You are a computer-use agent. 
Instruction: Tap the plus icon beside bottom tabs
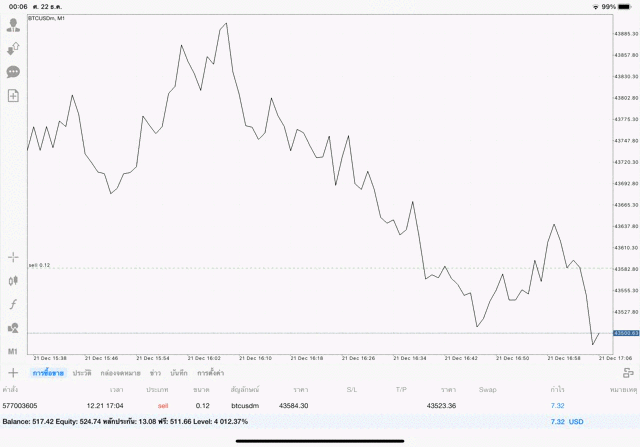click(x=13, y=372)
